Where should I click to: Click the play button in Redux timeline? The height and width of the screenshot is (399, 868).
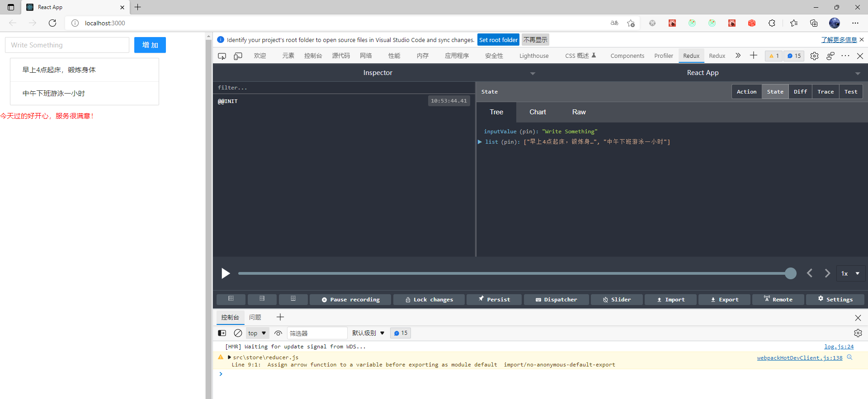226,273
